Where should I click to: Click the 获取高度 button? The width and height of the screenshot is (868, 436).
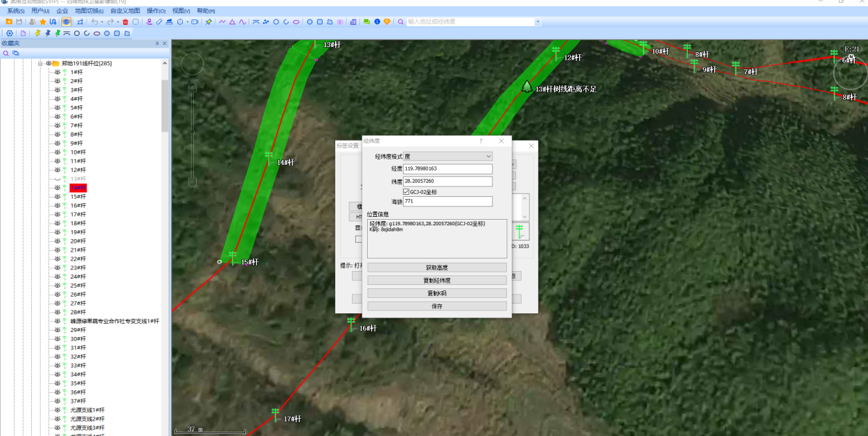pos(436,268)
